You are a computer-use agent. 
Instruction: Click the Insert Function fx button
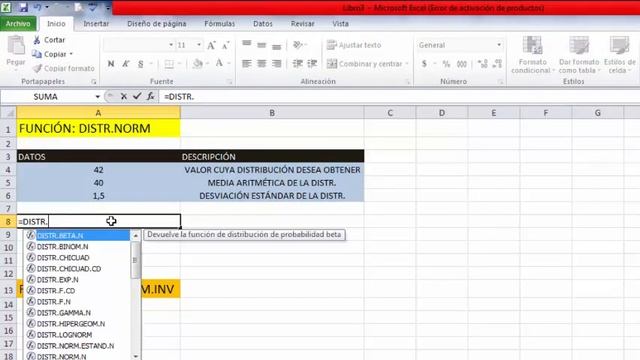click(x=151, y=96)
